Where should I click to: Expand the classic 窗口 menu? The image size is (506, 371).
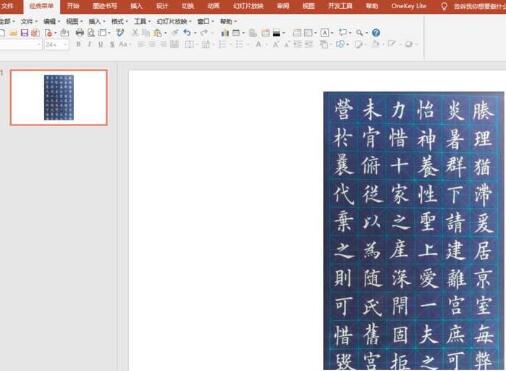point(205,22)
